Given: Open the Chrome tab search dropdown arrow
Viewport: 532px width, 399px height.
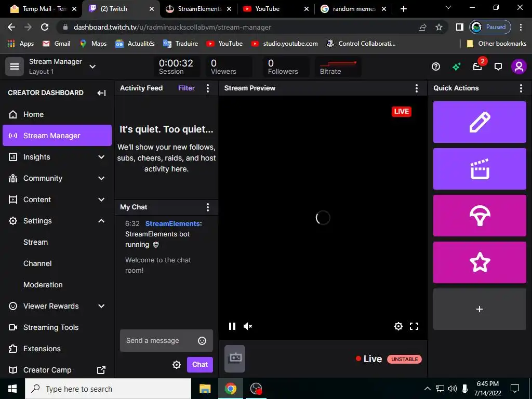Looking at the screenshot, I should [x=448, y=7].
